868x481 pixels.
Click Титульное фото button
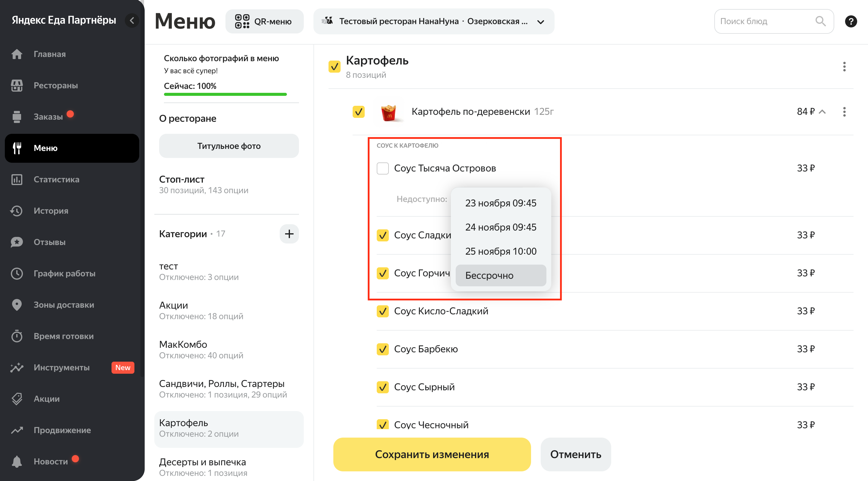click(x=229, y=146)
